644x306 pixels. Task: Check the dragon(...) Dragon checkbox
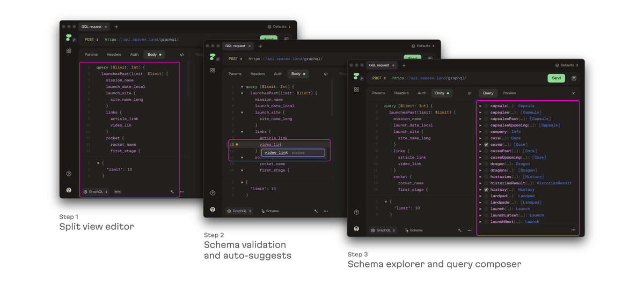click(x=486, y=164)
